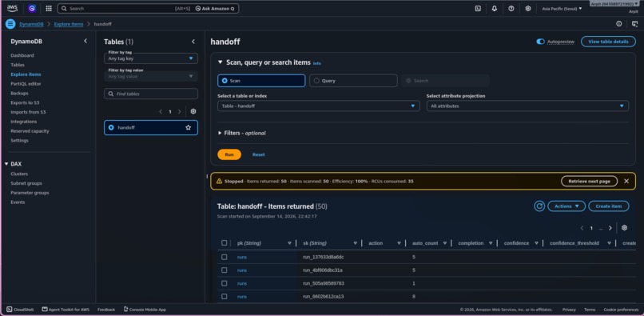
Task: Click the Create item button
Action: [x=608, y=206]
